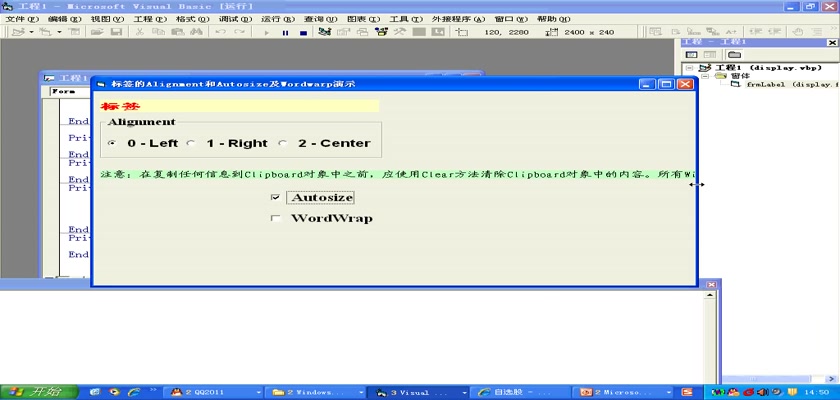
Task: Click the 开始 Start button
Action: (33, 391)
